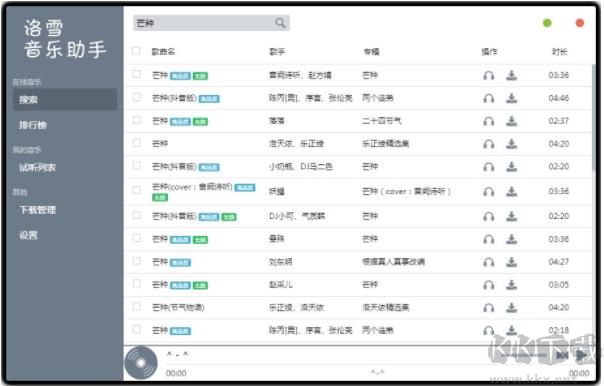Click the 歌手 column header
This screenshot has width=604, height=386.
point(277,52)
